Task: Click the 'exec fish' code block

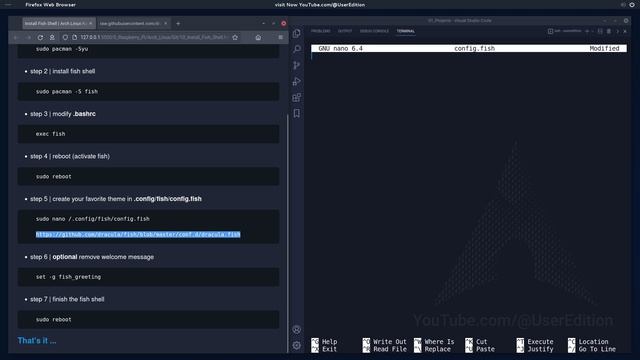Action: coord(149,134)
